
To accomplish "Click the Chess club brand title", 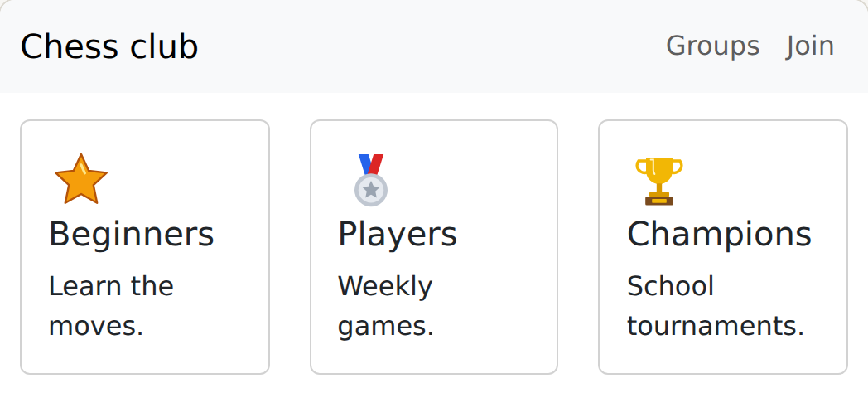I will (109, 46).
